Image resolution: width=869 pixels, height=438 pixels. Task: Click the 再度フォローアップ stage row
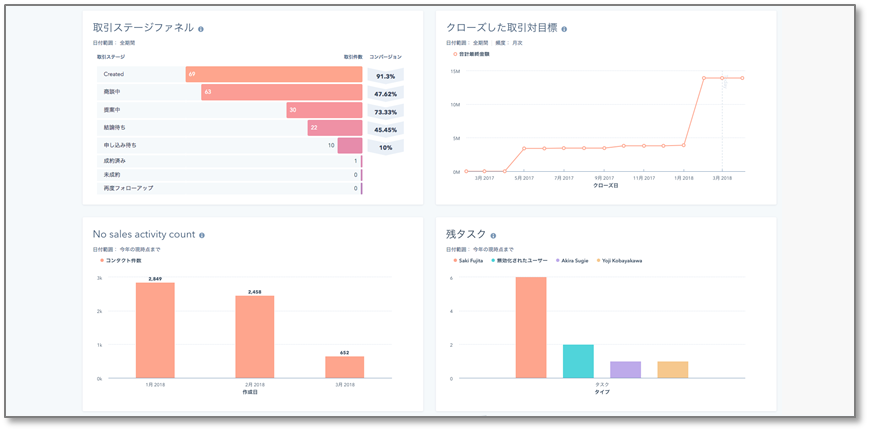tap(229, 188)
